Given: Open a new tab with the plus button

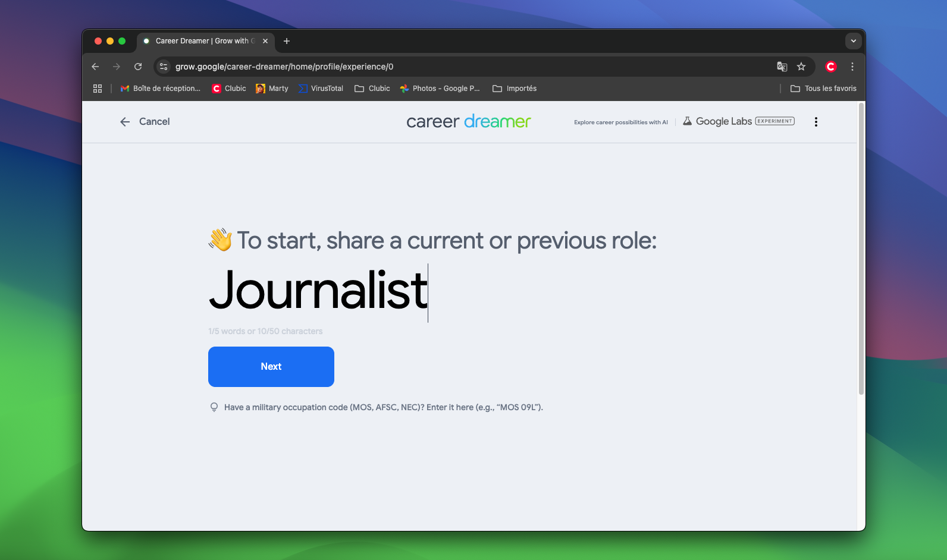Looking at the screenshot, I should point(287,41).
